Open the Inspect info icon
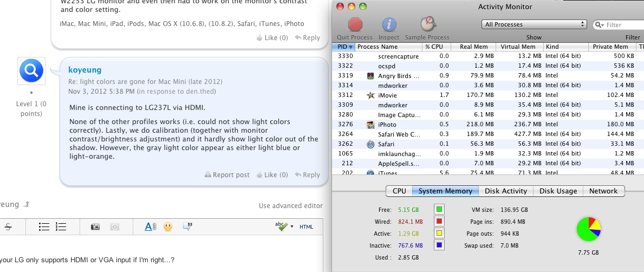The width and height of the screenshot is (644, 272). 388,24
